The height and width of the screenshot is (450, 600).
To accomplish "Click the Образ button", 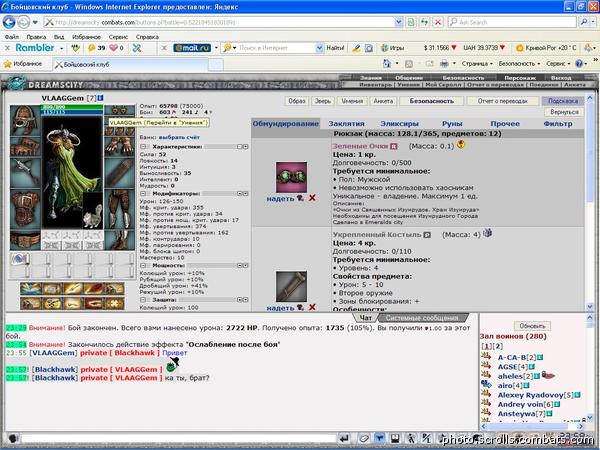I will [297, 101].
